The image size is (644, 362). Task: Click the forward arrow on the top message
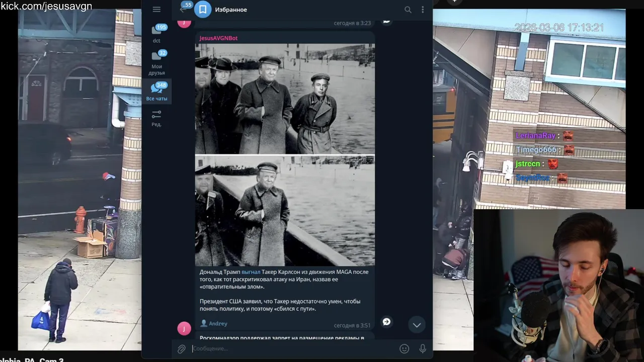pyautogui.click(x=386, y=21)
